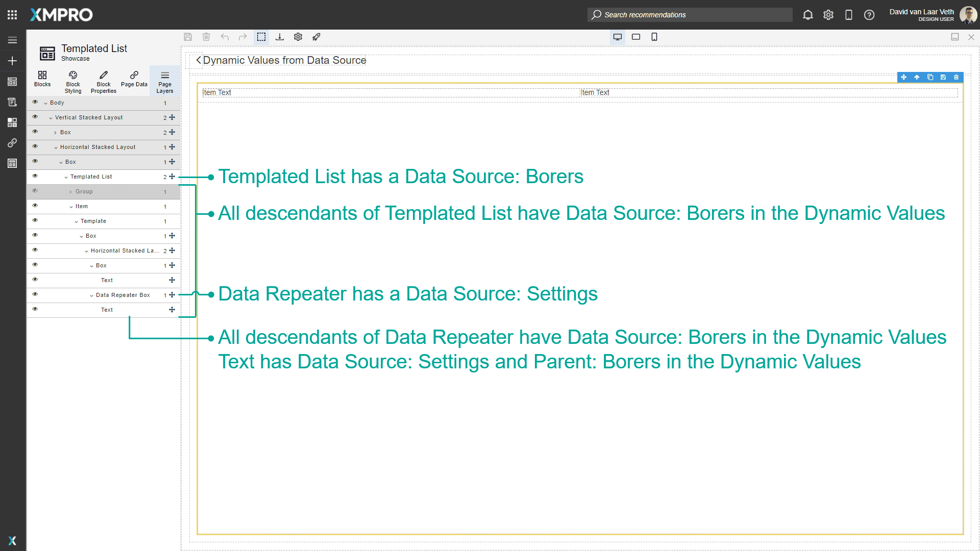Toggle the dashed outline view icon
The image size is (980, 551).
tap(261, 37)
